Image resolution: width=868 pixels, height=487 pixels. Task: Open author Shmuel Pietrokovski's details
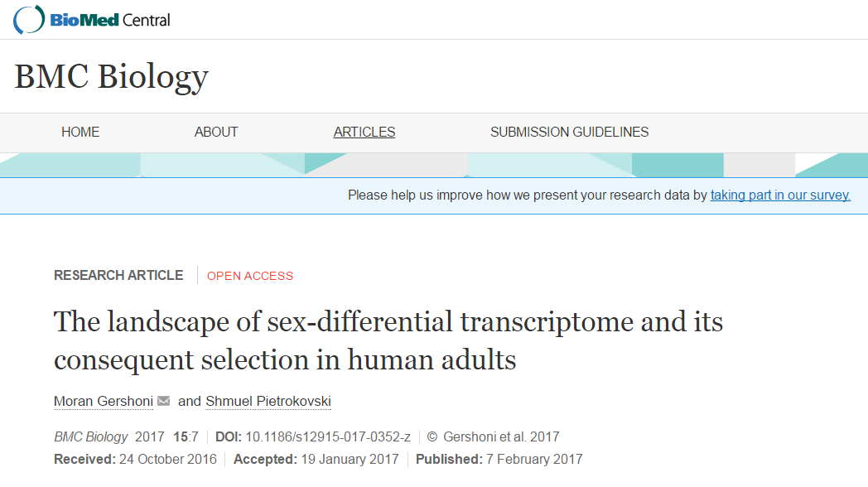[x=268, y=401]
